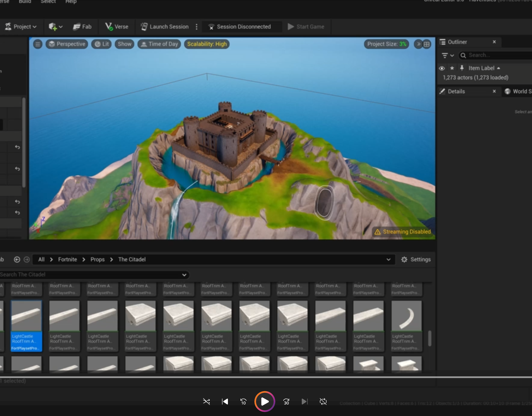The image size is (532, 416).
Task: Click the Streaming Disabled warning
Action: [403, 232]
